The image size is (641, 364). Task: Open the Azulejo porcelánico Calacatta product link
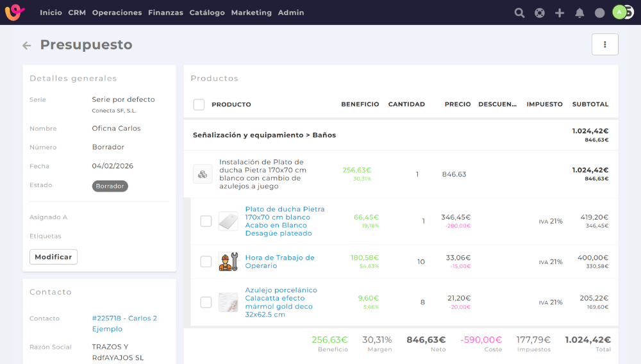pos(281,302)
